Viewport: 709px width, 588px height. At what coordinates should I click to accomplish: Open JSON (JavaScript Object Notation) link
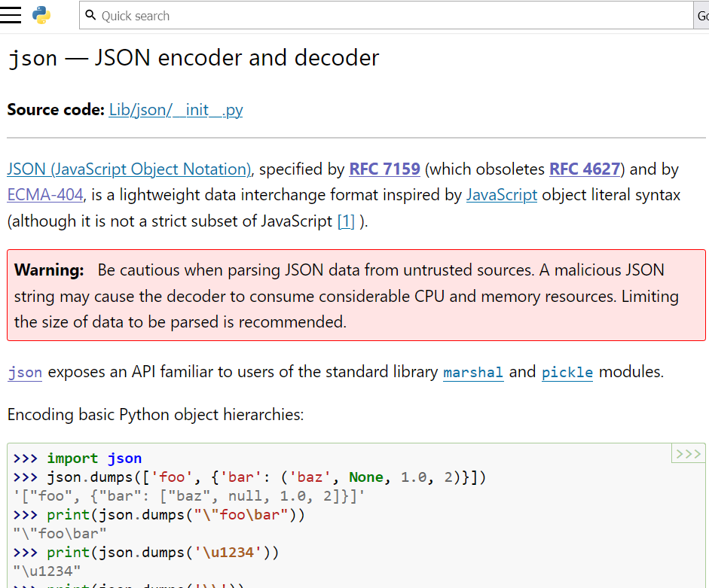129,169
